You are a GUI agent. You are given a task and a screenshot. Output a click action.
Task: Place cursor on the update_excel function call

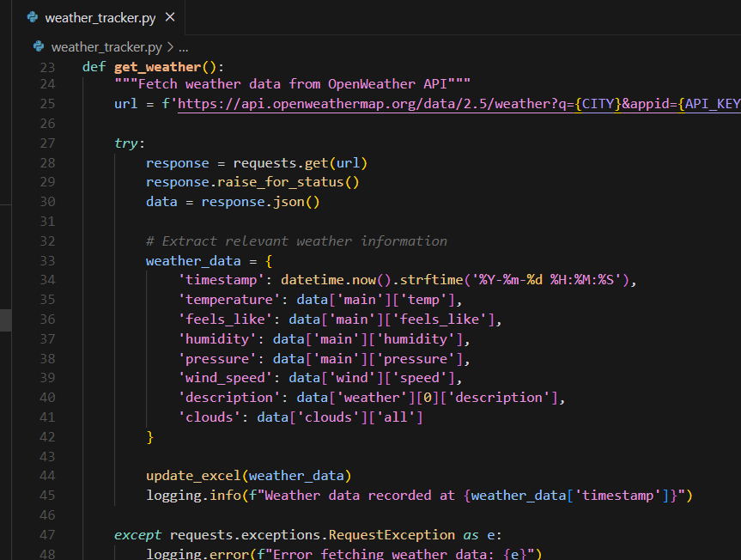click(193, 475)
